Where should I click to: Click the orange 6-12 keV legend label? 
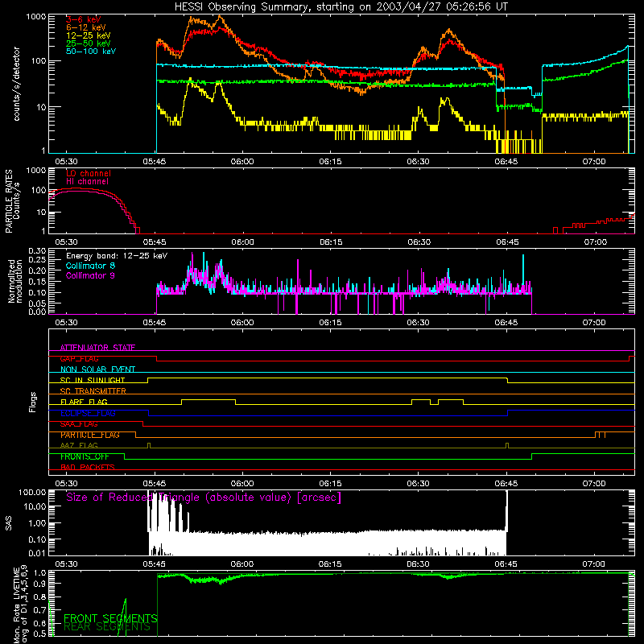[85, 27]
